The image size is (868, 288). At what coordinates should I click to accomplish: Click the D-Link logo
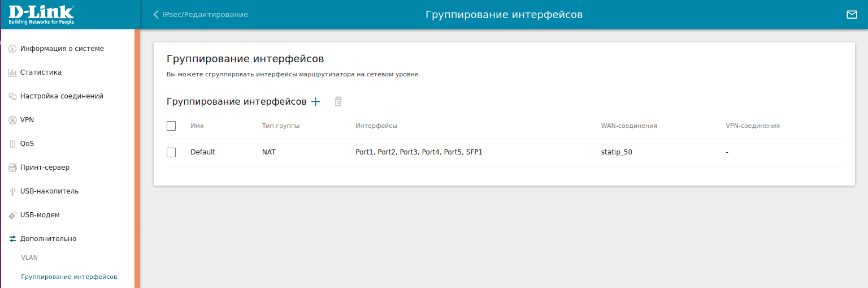pos(41,15)
